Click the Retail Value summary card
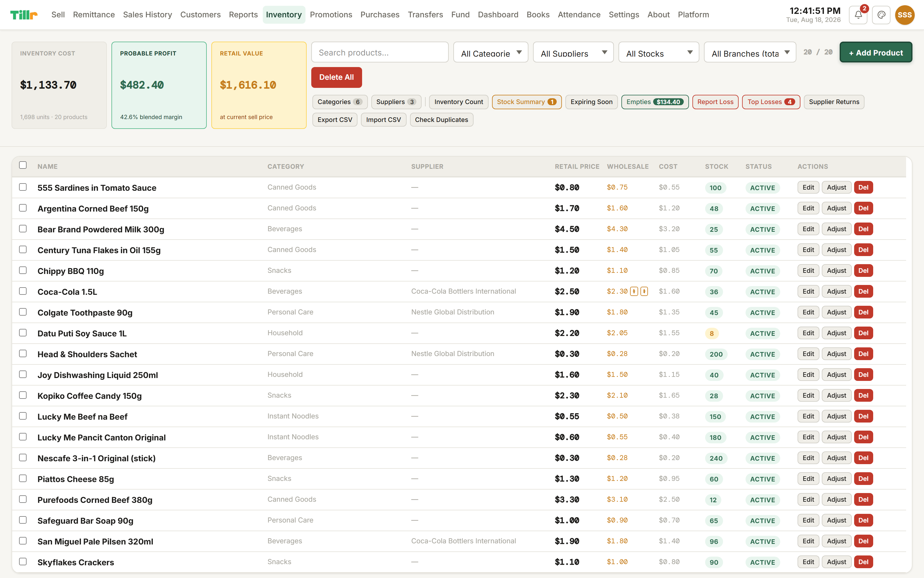Image resolution: width=924 pixels, height=578 pixels. tap(259, 85)
